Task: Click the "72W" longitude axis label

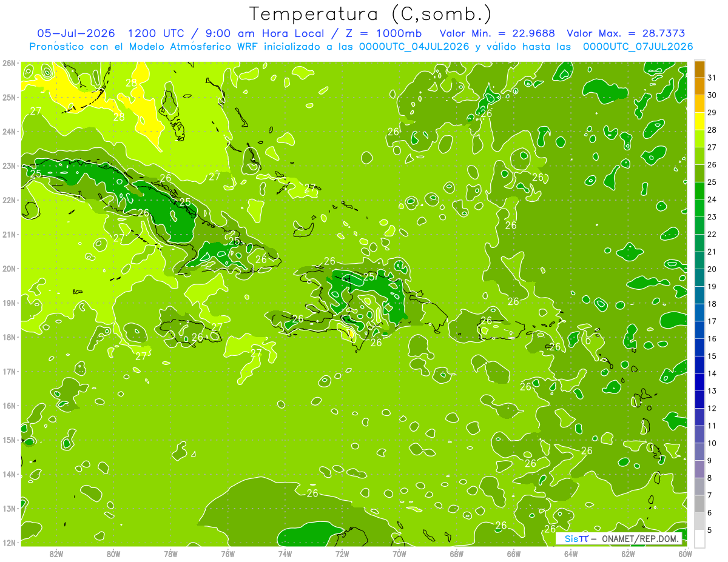Action: coord(342,553)
